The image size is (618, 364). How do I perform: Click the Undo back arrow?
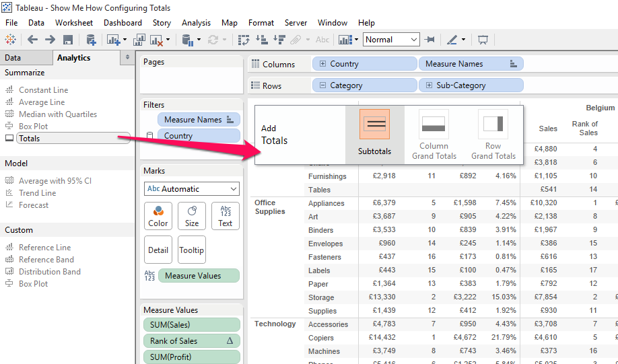[32, 40]
